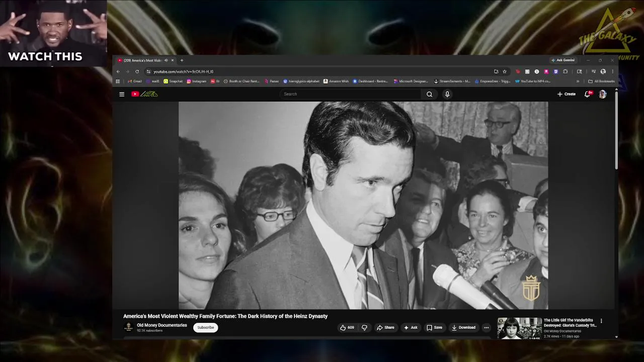Screen dimensions: 644x362
Task: Click the video title text
Action: coord(225,316)
